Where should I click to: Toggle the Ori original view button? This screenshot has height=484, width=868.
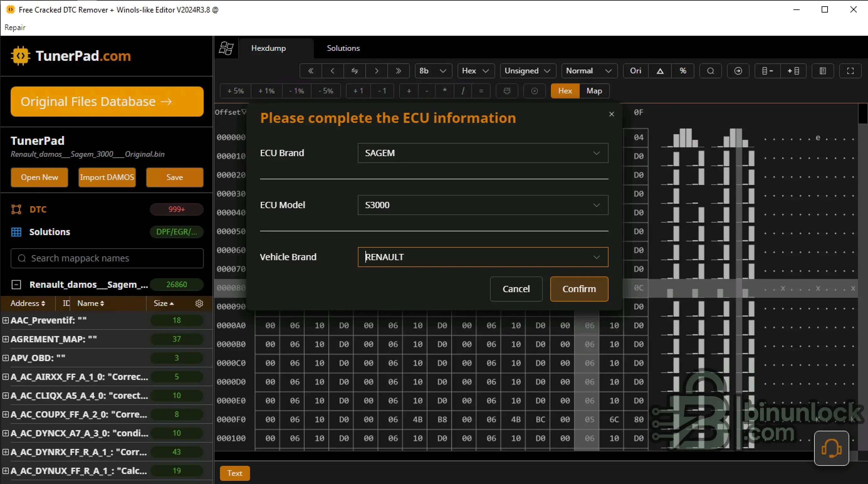pos(635,71)
